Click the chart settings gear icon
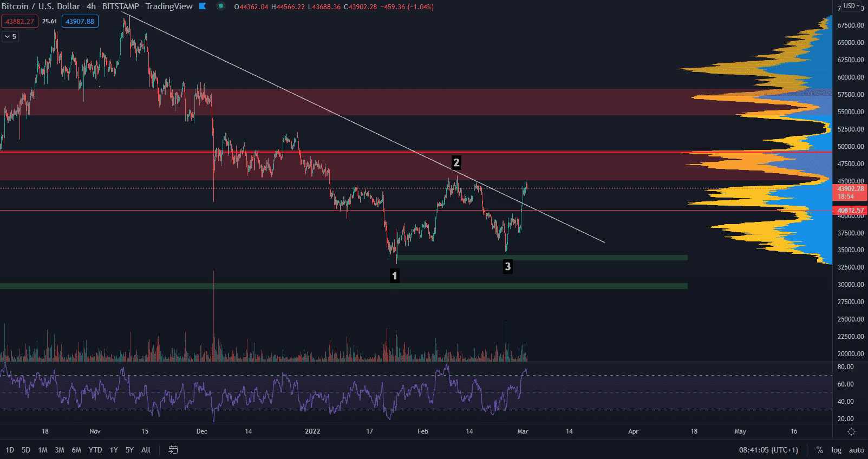This screenshot has width=868, height=459. (851, 431)
